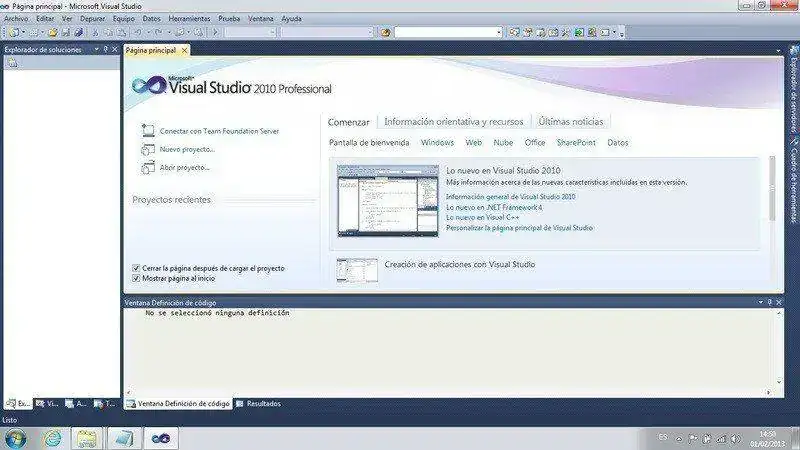Open the Undo history dropdown arrow

coord(147,32)
